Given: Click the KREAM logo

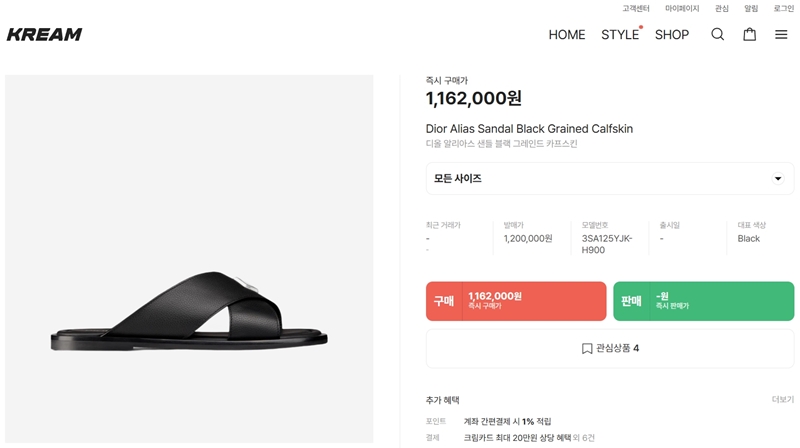Looking at the screenshot, I should pyautogui.click(x=45, y=35).
